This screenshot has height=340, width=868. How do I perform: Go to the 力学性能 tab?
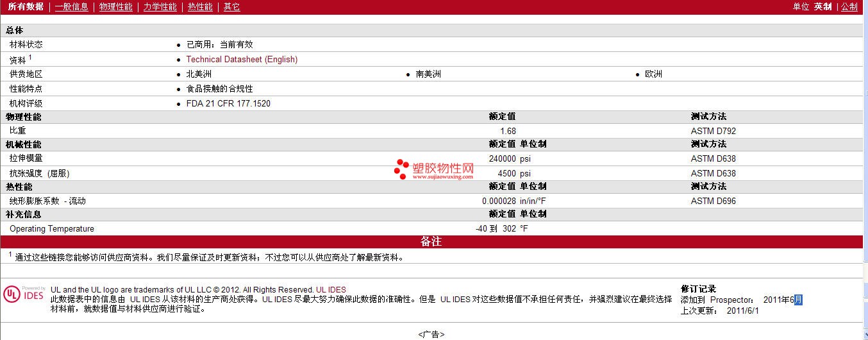pyautogui.click(x=160, y=6)
